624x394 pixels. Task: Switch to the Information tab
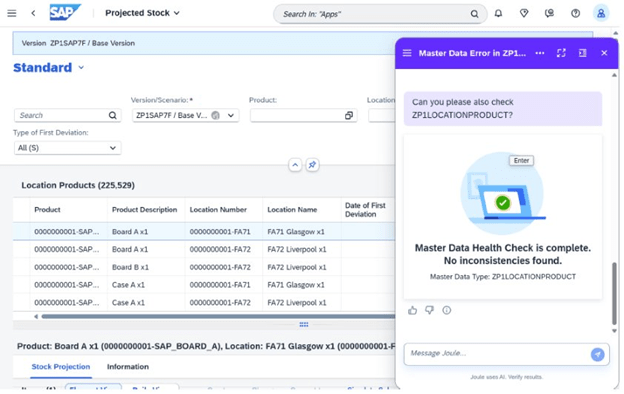[x=128, y=367]
